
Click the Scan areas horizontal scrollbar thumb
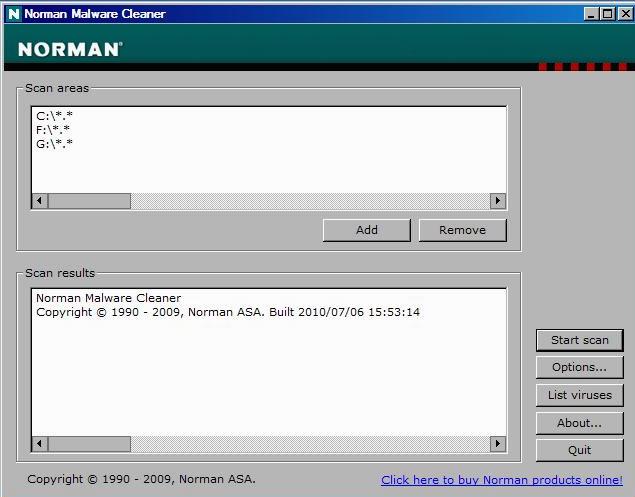89,201
